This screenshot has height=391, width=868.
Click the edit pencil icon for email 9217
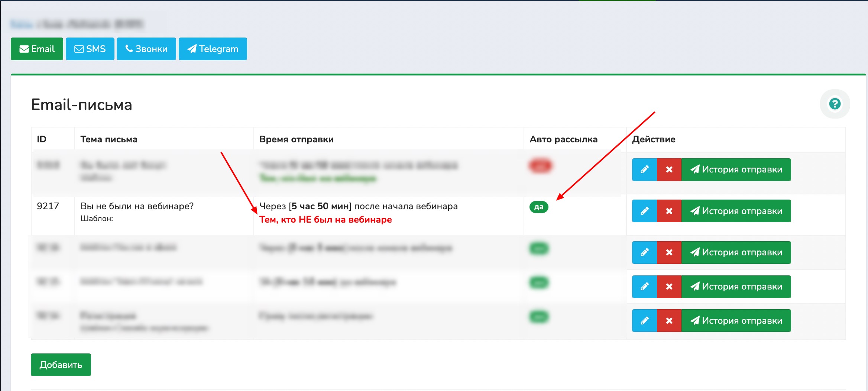point(644,211)
